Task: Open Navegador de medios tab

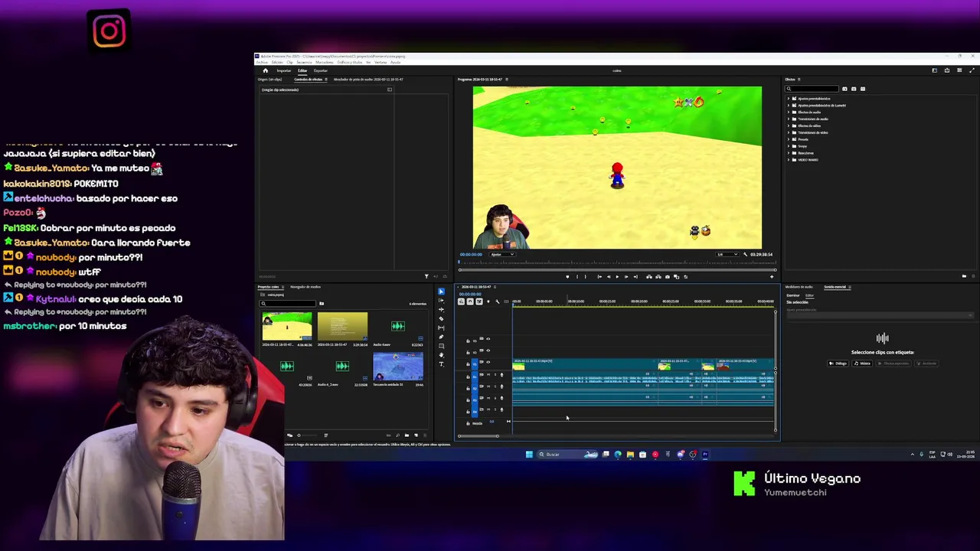Action: tap(305, 287)
